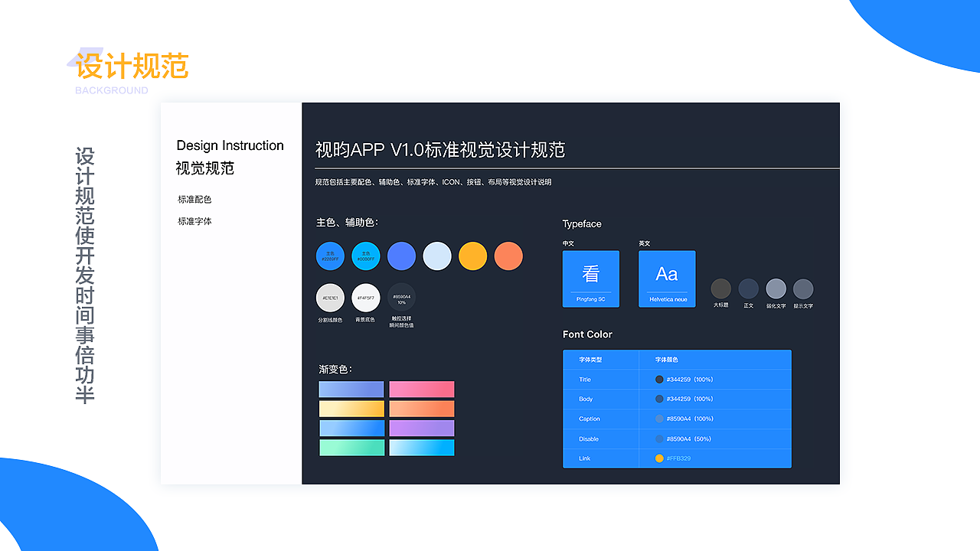The image size is (980, 551).
Task: Click the yellow dot in Link row
Action: [659, 458]
